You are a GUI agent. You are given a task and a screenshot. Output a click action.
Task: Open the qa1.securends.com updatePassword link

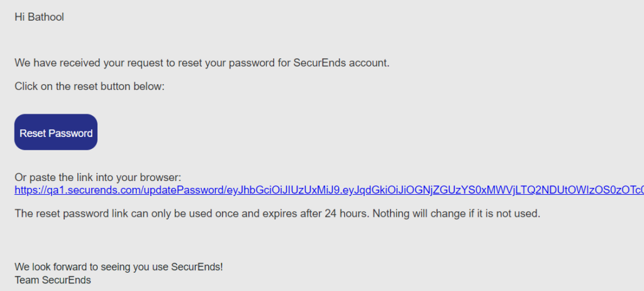[x=329, y=190]
